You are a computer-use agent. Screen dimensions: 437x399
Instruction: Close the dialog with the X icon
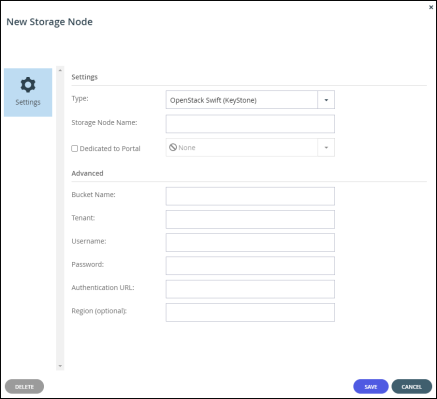click(431, 7)
